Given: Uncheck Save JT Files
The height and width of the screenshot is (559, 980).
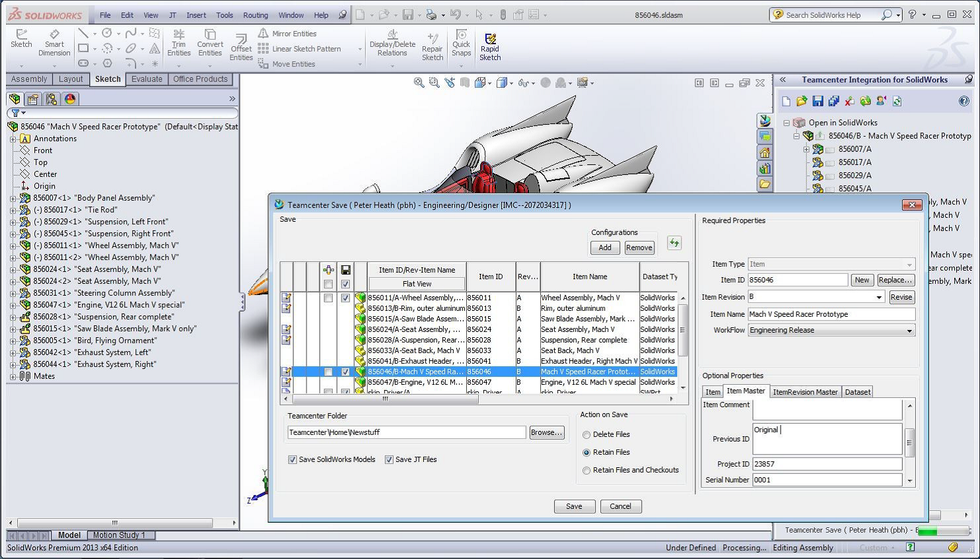Looking at the screenshot, I should tap(390, 459).
